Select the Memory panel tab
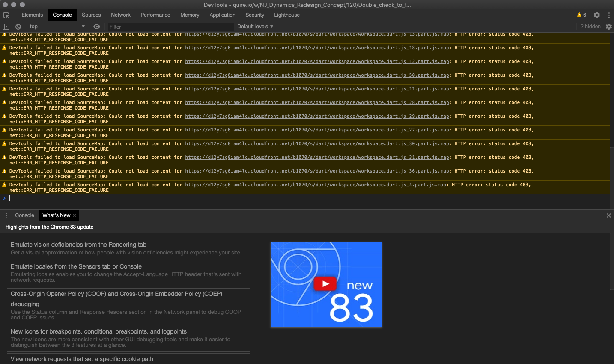Viewport: 614px width, 364px height. click(x=190, y=15)
